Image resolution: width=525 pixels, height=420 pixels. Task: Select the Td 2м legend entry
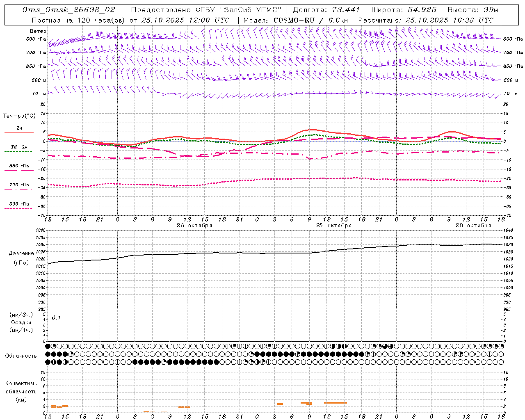tap(19, 147)
